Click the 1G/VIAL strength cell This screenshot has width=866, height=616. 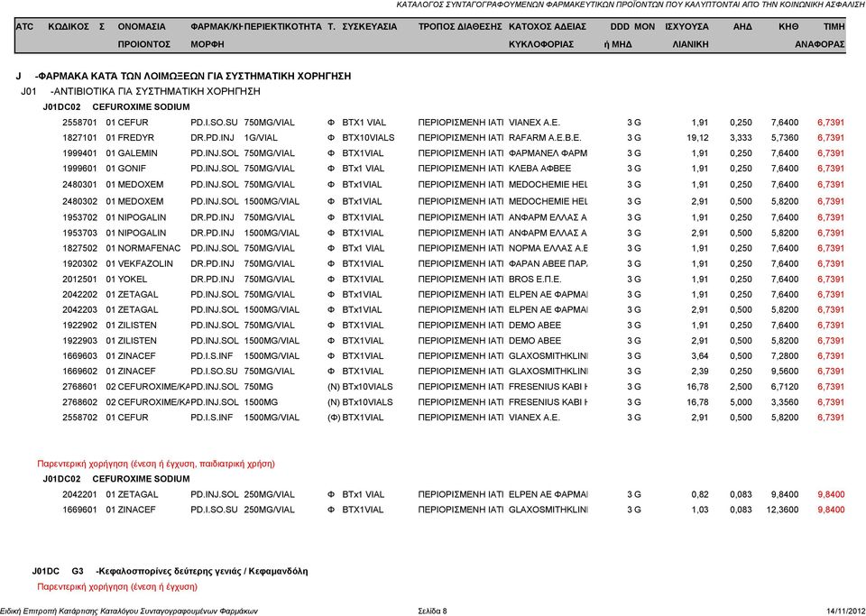point(261,138)
